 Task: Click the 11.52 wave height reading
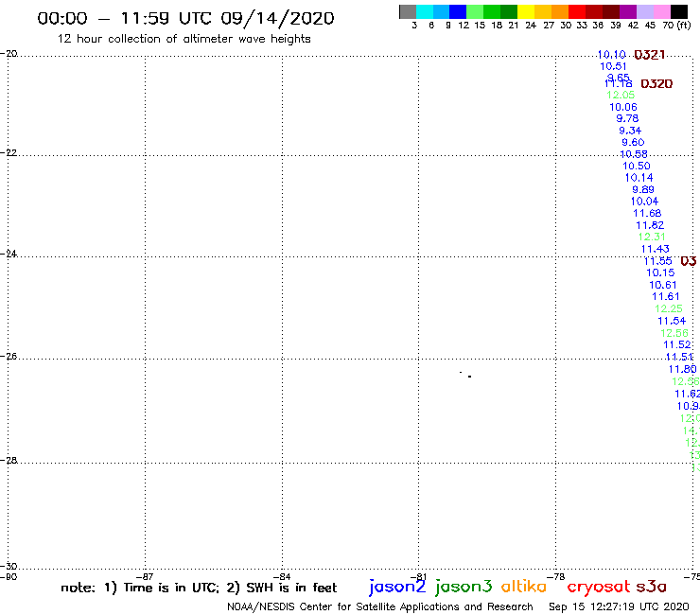(677, 344)
